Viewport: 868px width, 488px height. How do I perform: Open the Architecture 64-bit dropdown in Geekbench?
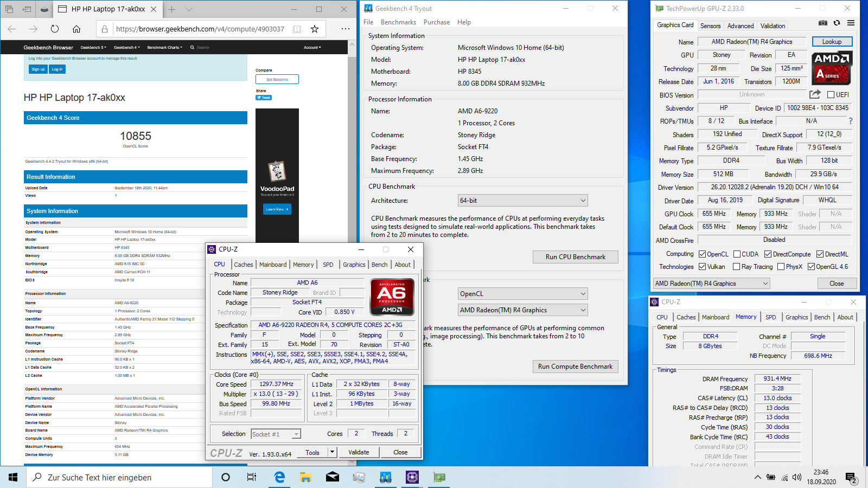click(x=523, y=200)
